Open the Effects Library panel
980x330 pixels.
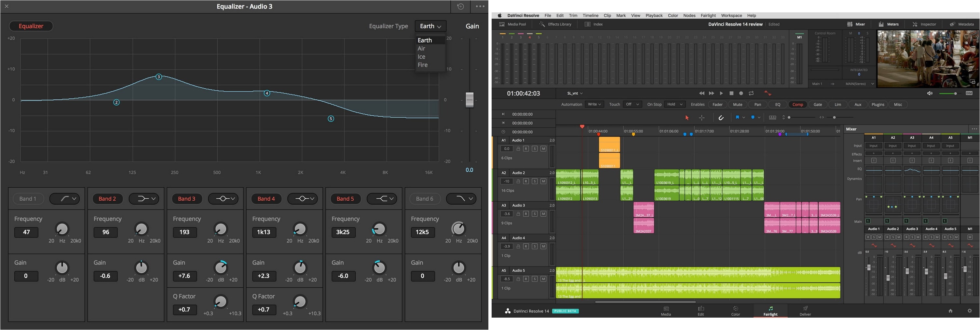[x=555, y=24]
